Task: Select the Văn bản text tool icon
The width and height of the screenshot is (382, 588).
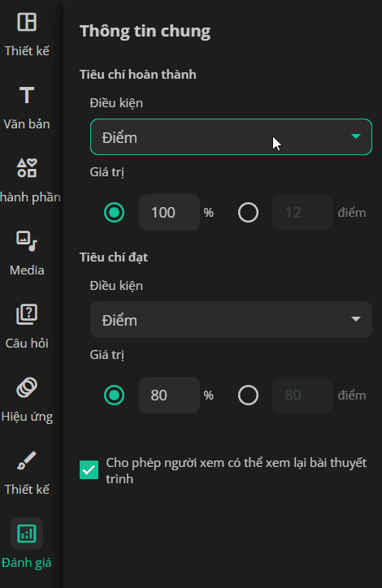Action: pyautogui.click(x=27, y=95)
